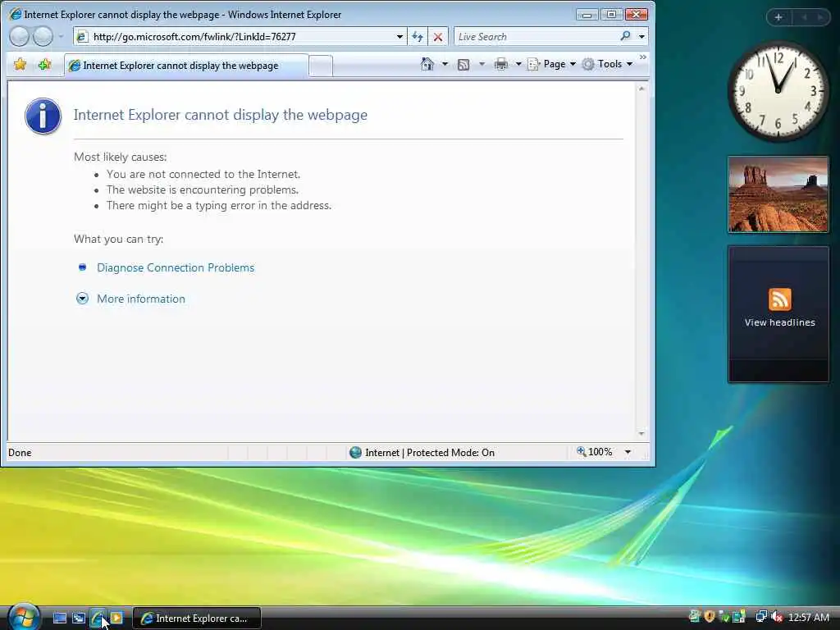Screen dimensions: 840x630
Task: Click the Security Center shield tray icon
Action: [x=710, y=617]
